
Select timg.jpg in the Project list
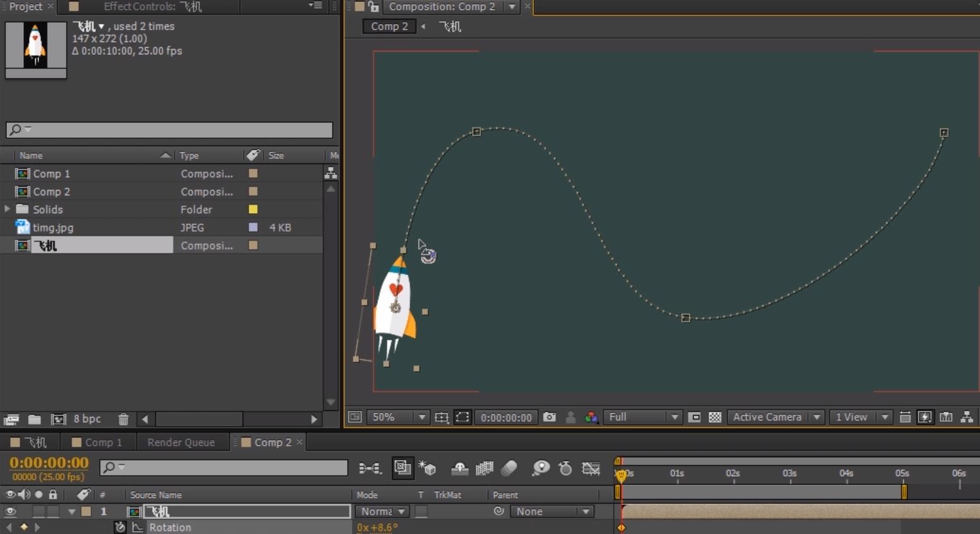coord(53,228)
